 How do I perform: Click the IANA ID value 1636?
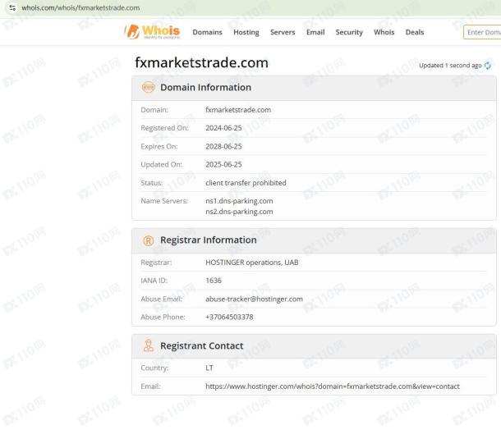click(214, 281)
